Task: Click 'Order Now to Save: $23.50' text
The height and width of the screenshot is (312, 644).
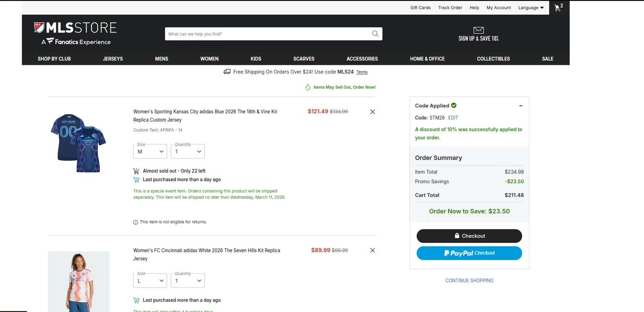Action: click(469, 211)
